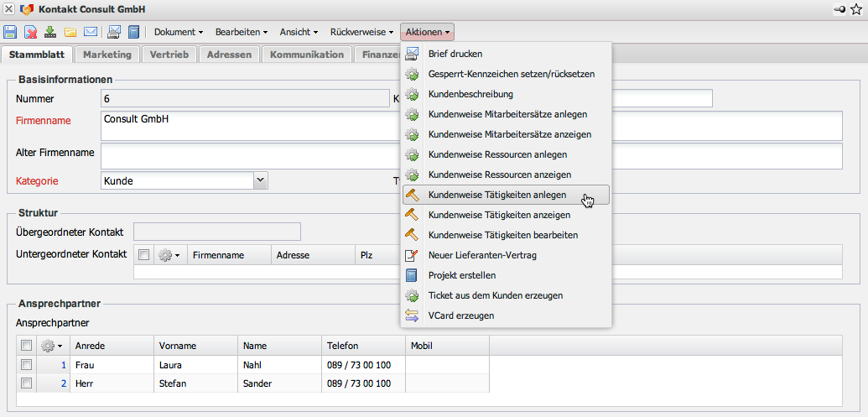Viewport: 868px width, 417px height.
Task: Switch to the Marketing tab
Action: [107, 55]
